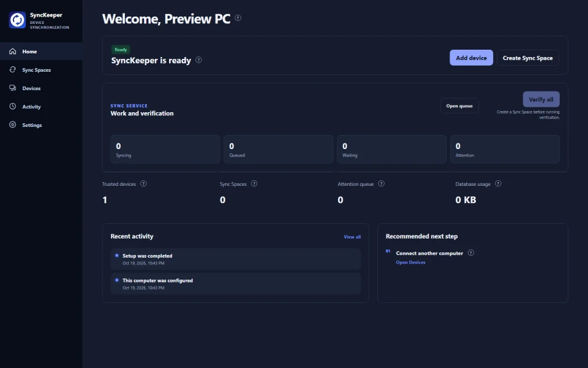The width and height of the screenshot is (588, 368).
Task: Click the Recommended next step heading
Action: [x=421, y=236]
